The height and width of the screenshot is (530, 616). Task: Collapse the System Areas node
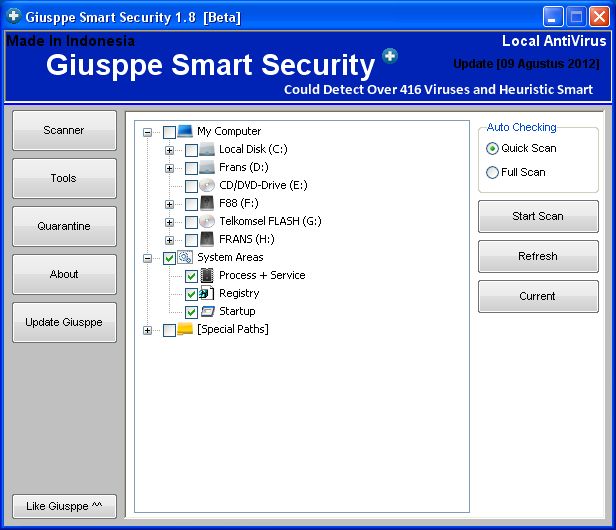tap(147, 259)
